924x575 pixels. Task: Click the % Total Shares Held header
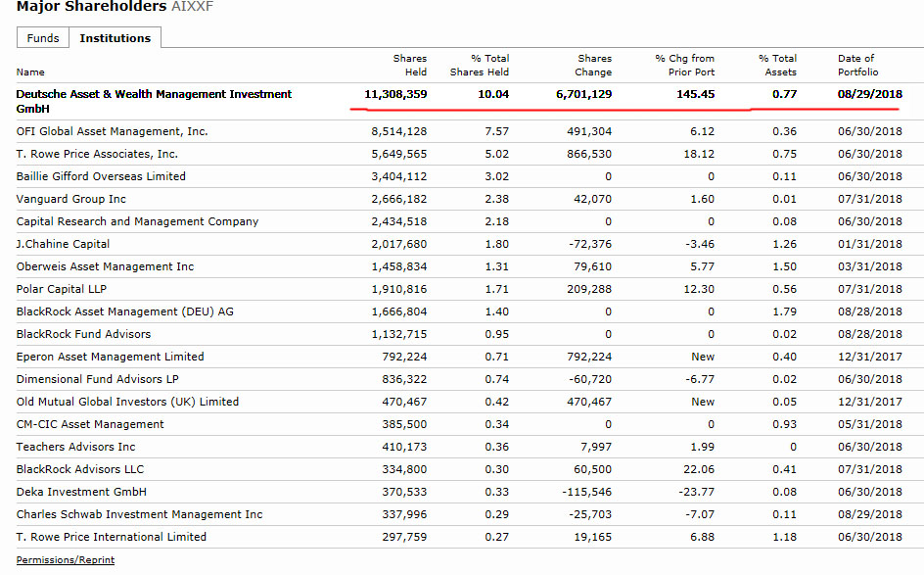point(480,65)
